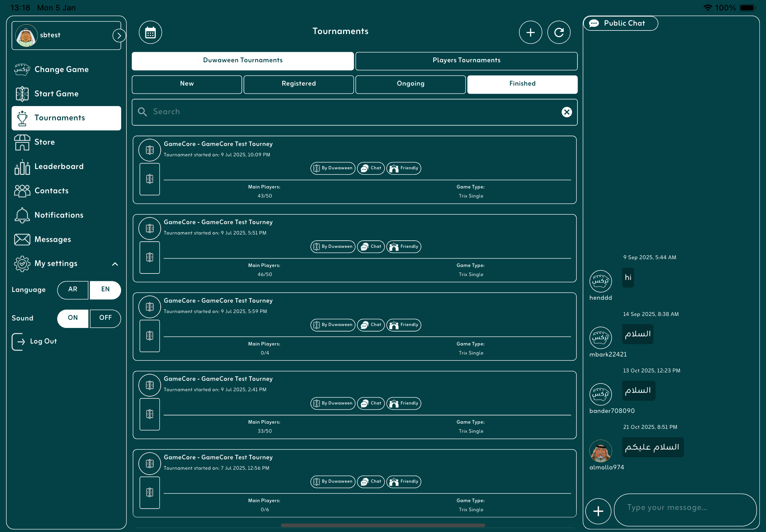This screenshot has width=766, height=532.
Task: Open Chat of the first tournament
Action: pos(371,168)
